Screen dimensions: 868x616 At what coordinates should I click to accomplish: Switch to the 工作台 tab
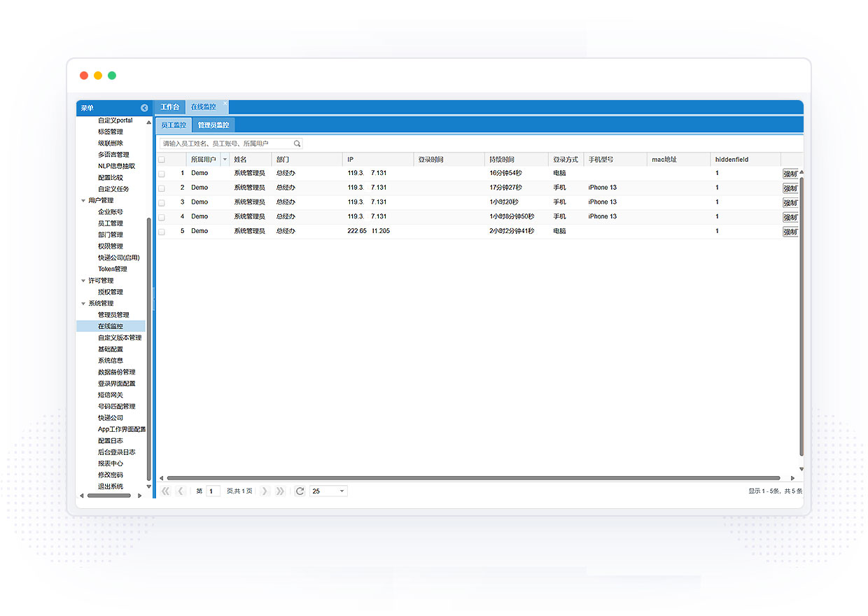point(170,107)
